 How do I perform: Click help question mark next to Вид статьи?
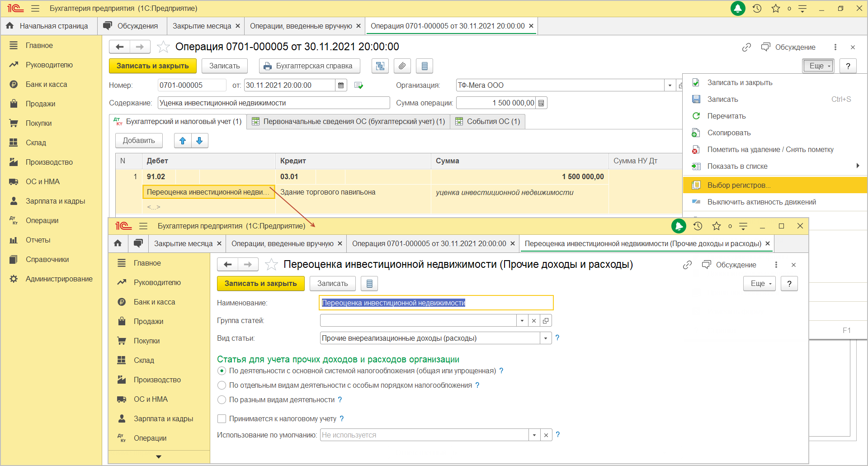point(557,338)
